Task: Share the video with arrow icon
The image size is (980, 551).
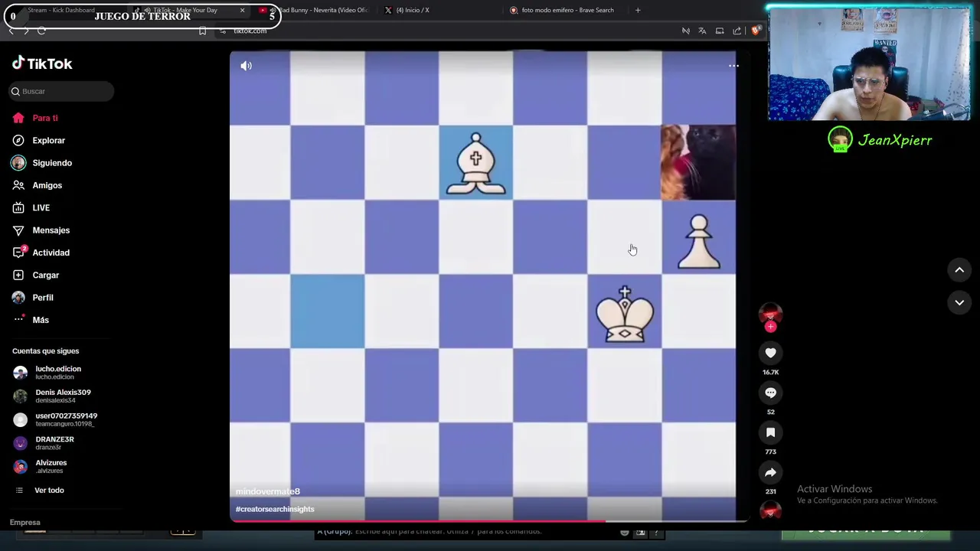Action: pos(770,472)
